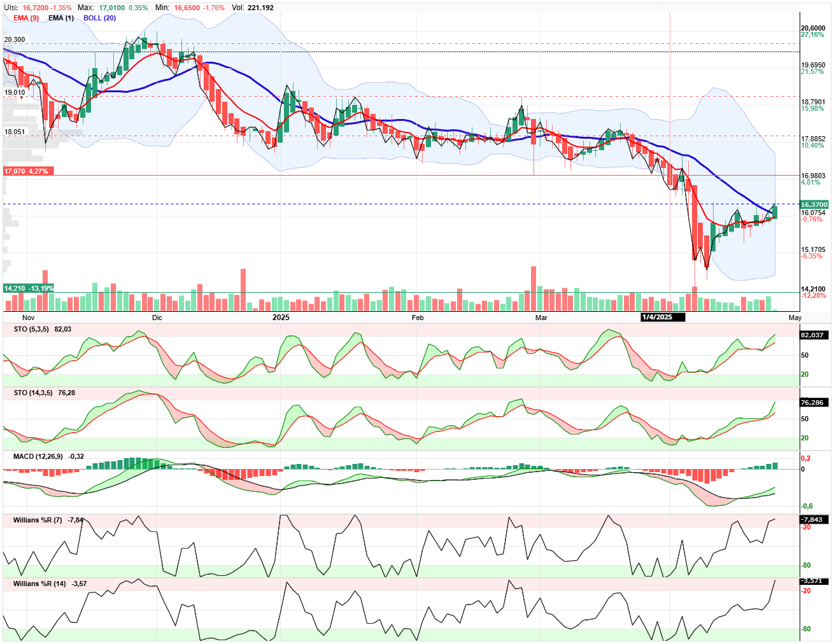The width and height of the screenshot is (834, 644).
Task: Click the Willians %R (7) indicator title
Action: click(38, 520)
